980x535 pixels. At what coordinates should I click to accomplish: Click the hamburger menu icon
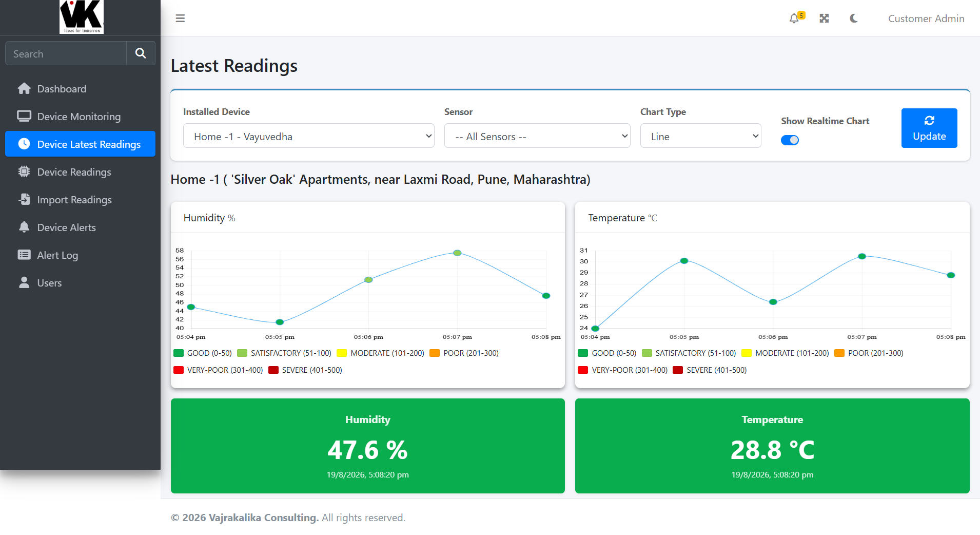coord(180,18)
